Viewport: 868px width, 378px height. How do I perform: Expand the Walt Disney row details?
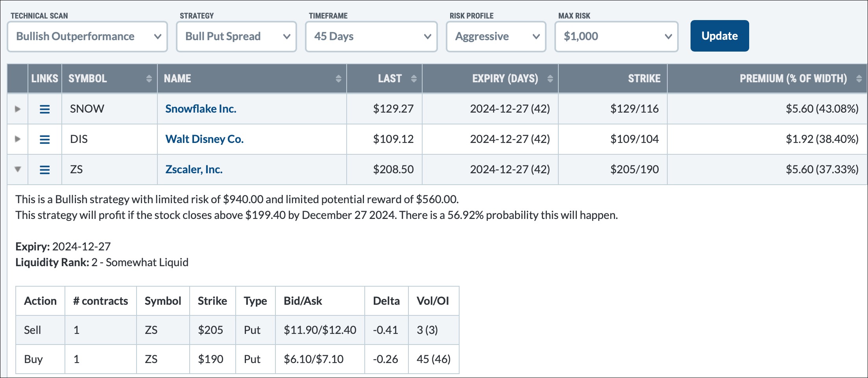18,139
